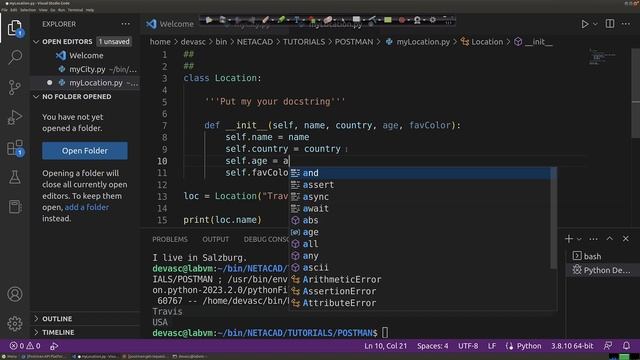The image size is (640, 360).
Task: Maximize the panel with caret-up icon
Action: pos(609,239)
